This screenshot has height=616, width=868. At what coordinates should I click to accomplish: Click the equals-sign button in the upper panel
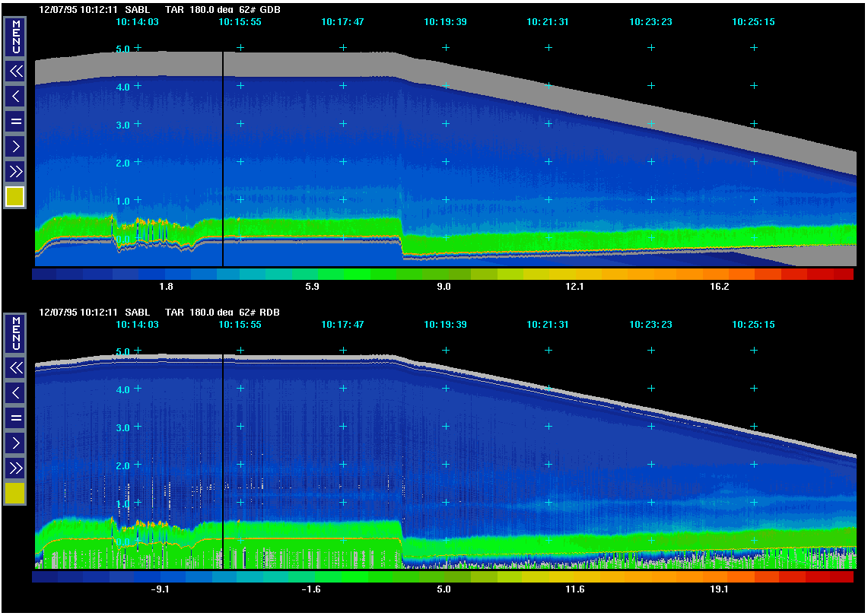point(16,121)
